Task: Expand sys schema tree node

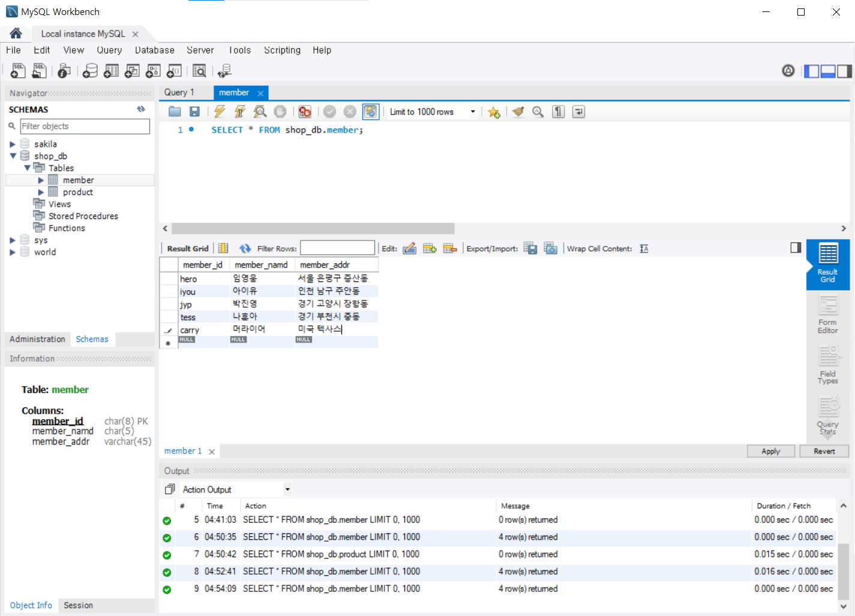Action: point(12,240)
